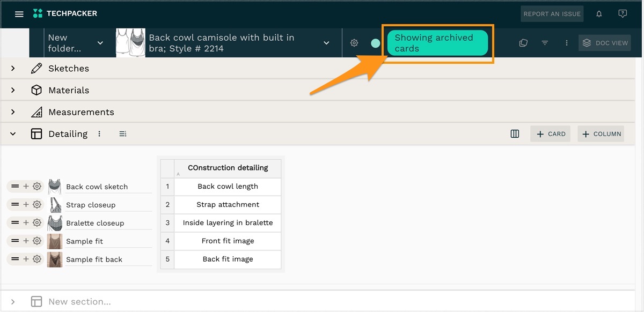Toggle the Showing archived cards pill

437,43
